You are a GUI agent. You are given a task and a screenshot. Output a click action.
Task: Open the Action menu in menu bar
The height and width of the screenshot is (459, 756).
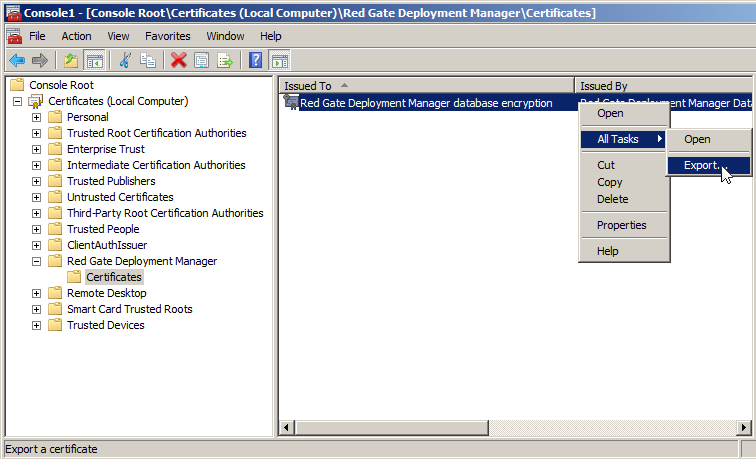coord(76,36)
